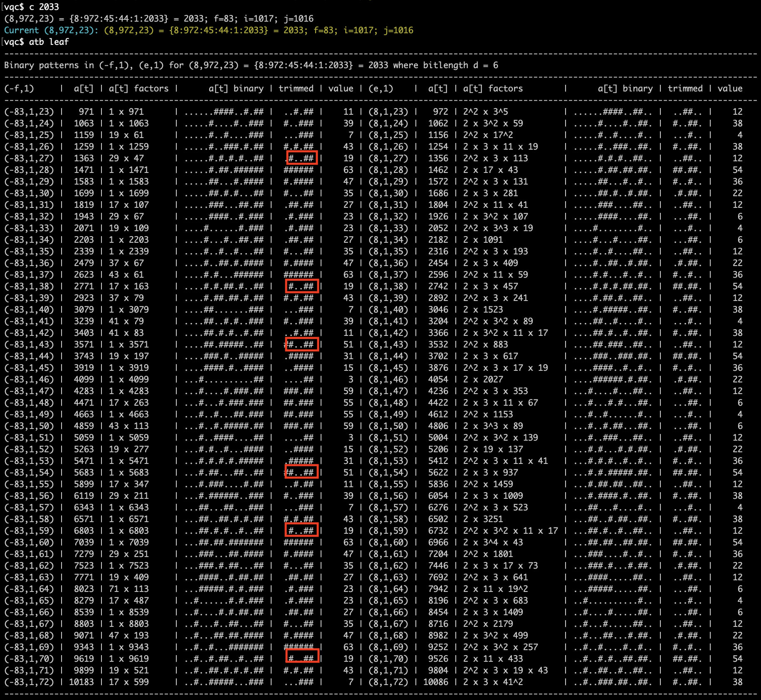Click the factors cell '47 x 193'
Screen dimensions: 761x700
pyautogui.click(x=129, y=636)
